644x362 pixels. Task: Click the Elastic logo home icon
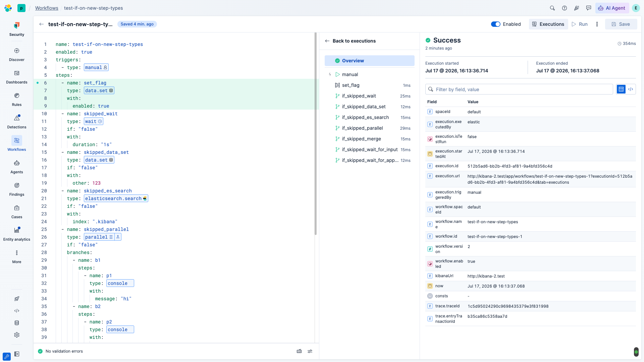(8, 8)
